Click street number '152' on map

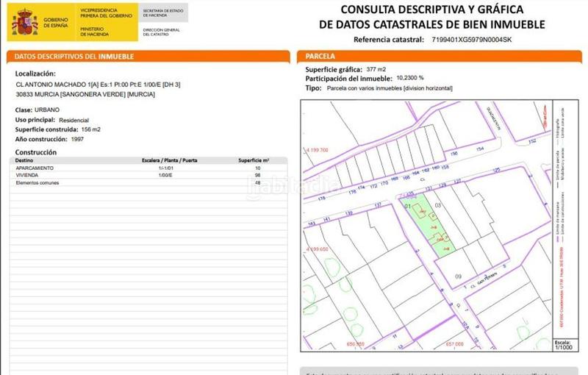[x=532, y=141]
